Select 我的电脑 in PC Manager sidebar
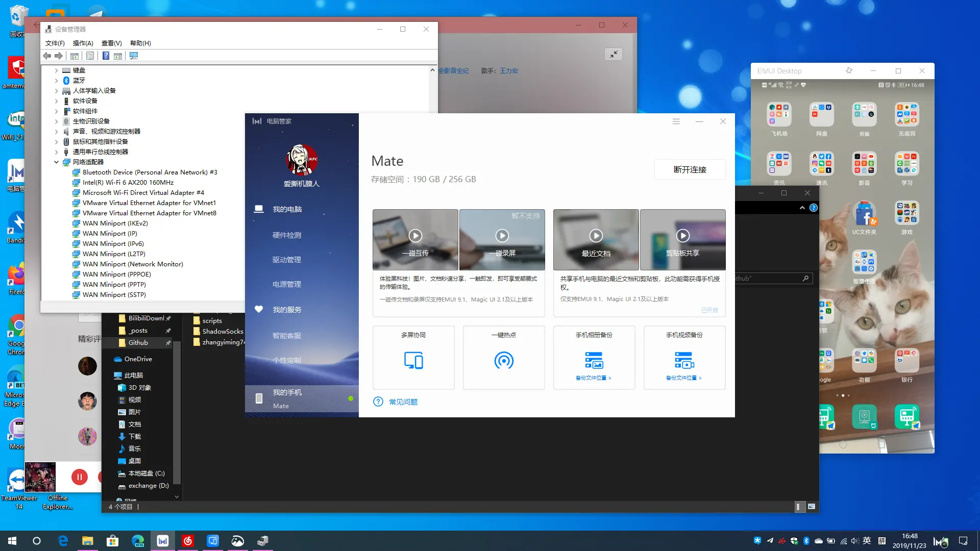The height and width of the screenshot is (551, 980). [287, 209]
